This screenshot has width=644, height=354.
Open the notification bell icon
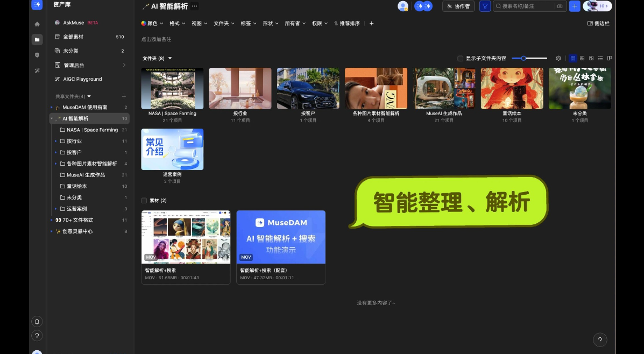[x=37, y=321]
